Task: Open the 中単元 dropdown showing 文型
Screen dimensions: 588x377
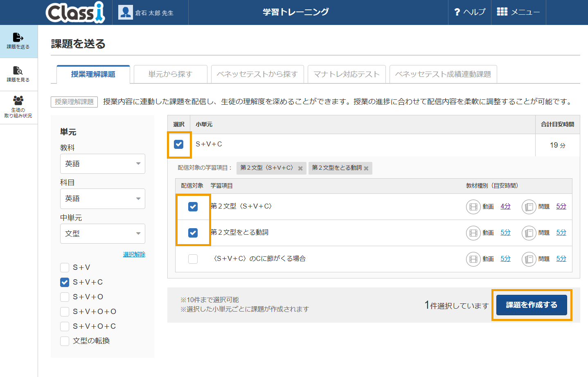Action: [x=103, y=233]
